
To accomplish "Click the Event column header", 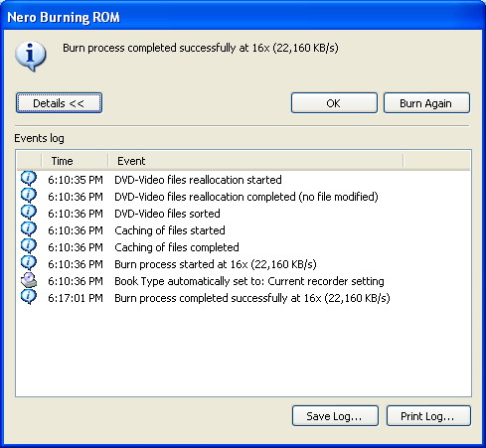I will pos(255,161).
